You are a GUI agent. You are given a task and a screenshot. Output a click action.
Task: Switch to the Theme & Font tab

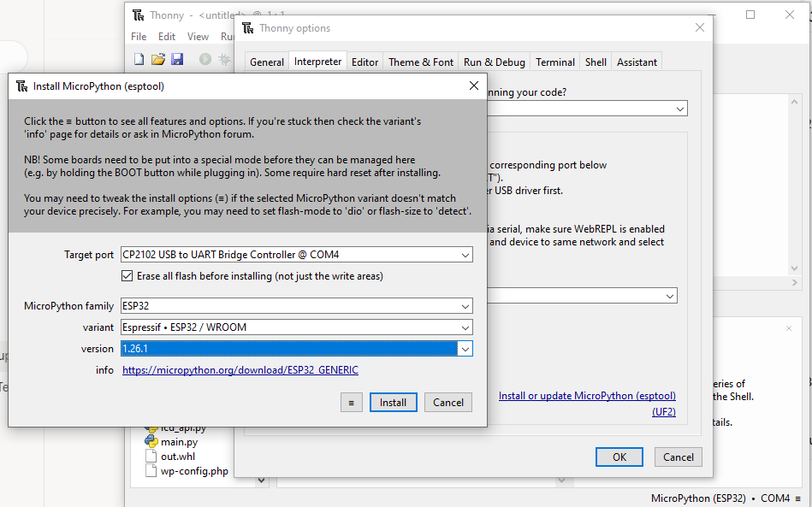(x=421, y=62)
